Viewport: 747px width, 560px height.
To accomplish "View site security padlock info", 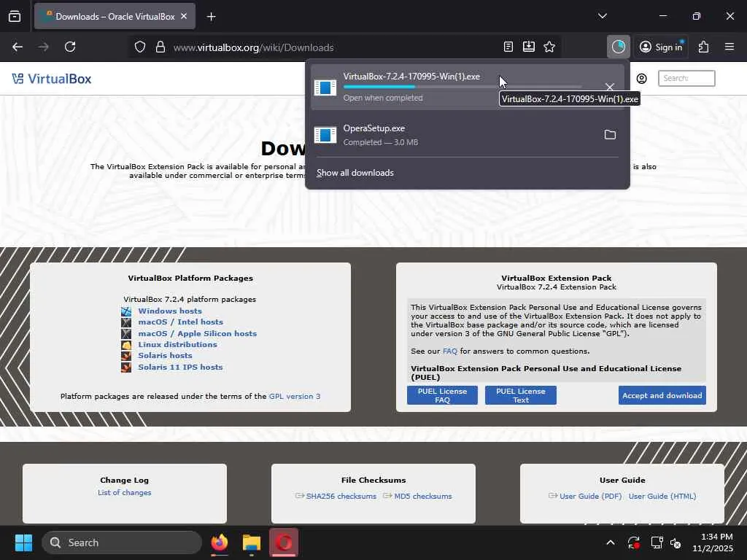I will [160, 47].
